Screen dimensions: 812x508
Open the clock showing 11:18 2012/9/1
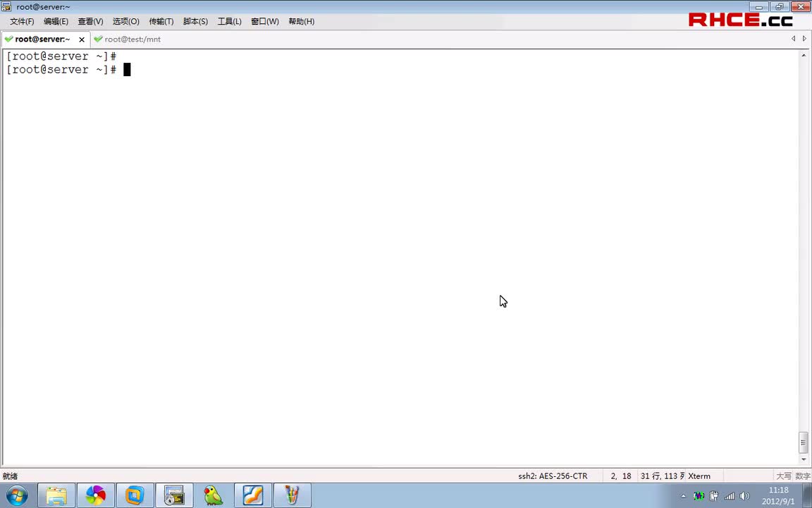pos(778,495)
